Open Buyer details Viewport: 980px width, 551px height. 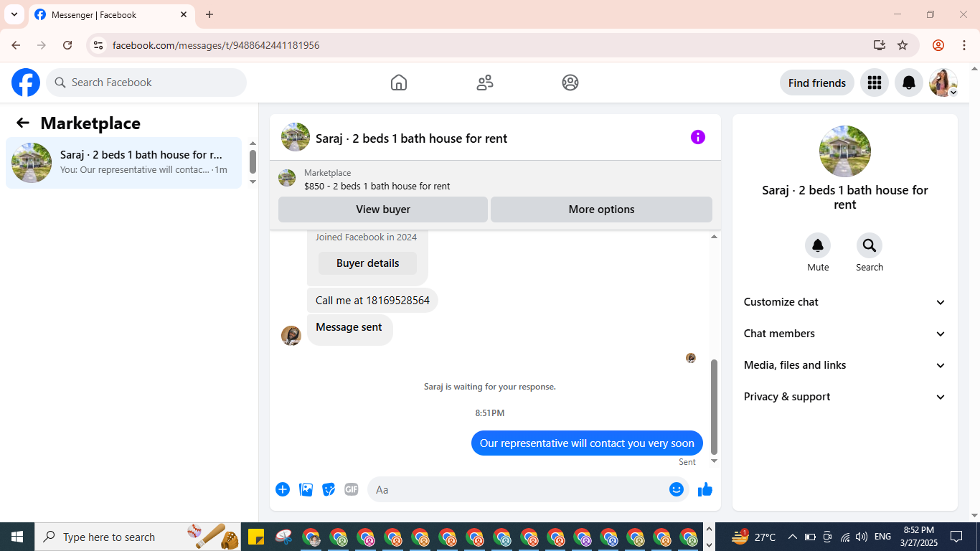[x=367, y=263]
